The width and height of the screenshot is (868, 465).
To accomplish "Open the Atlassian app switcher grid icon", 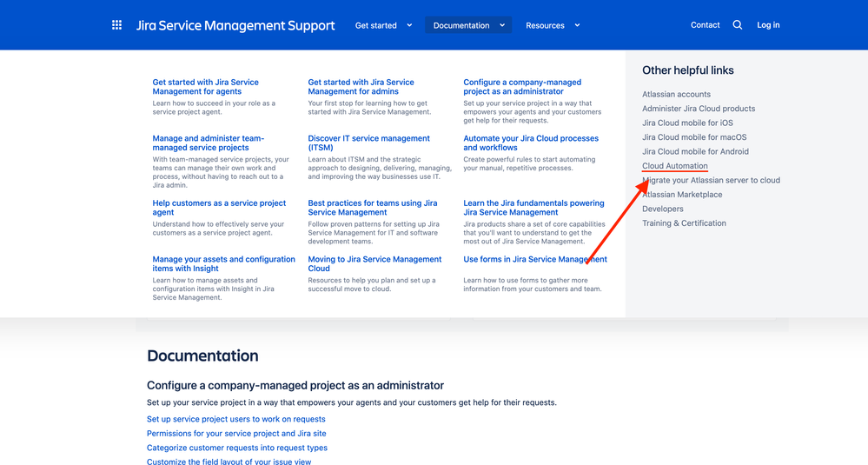I will point(116,25).
